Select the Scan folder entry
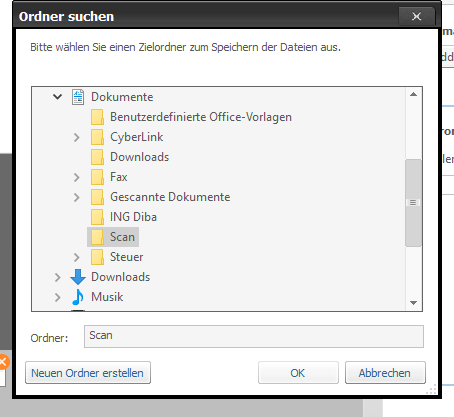Image resolution: width=454 pixels, height=417 pixels. [113, 237]
